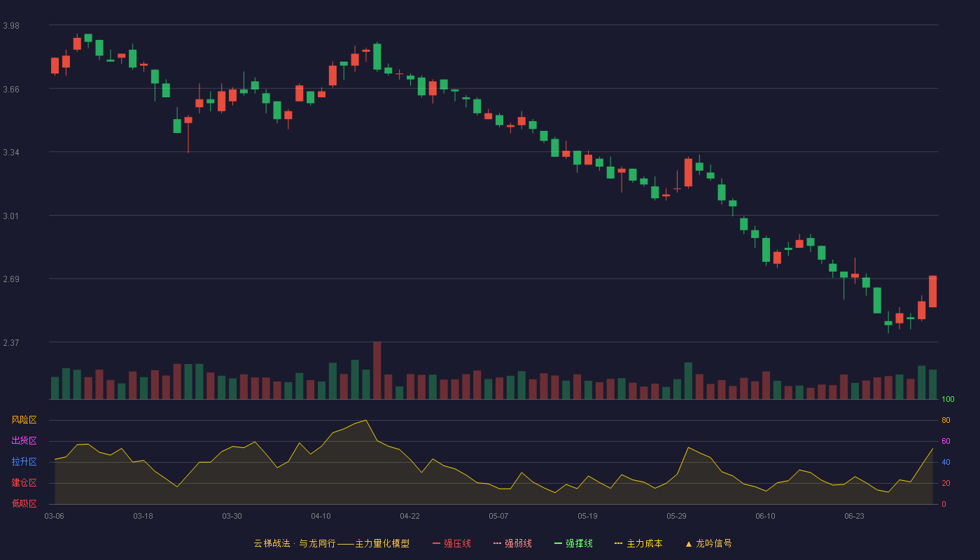Click the 3.34 price axis label
Viewport: 980px width, 560px height.
pos(11,153)
